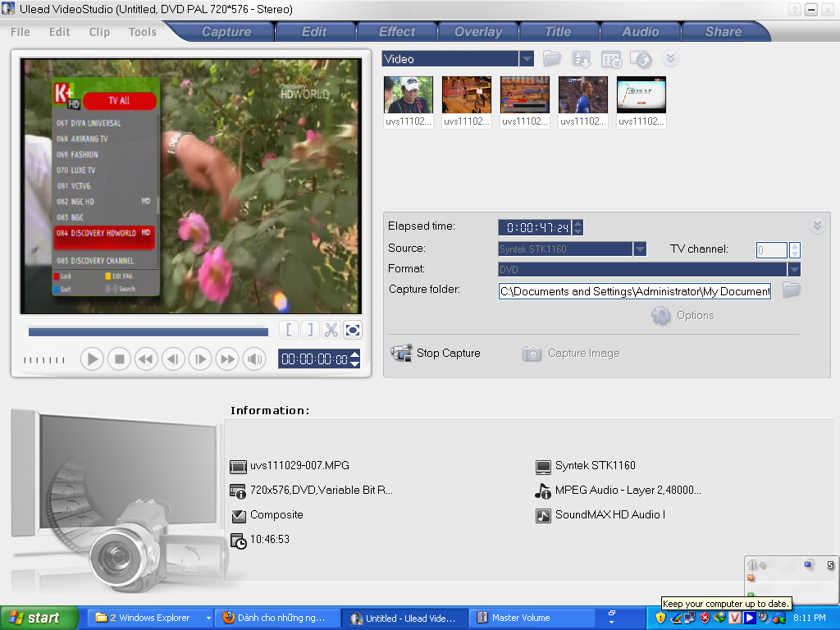Click the TV channel number field

coord(771,249)
